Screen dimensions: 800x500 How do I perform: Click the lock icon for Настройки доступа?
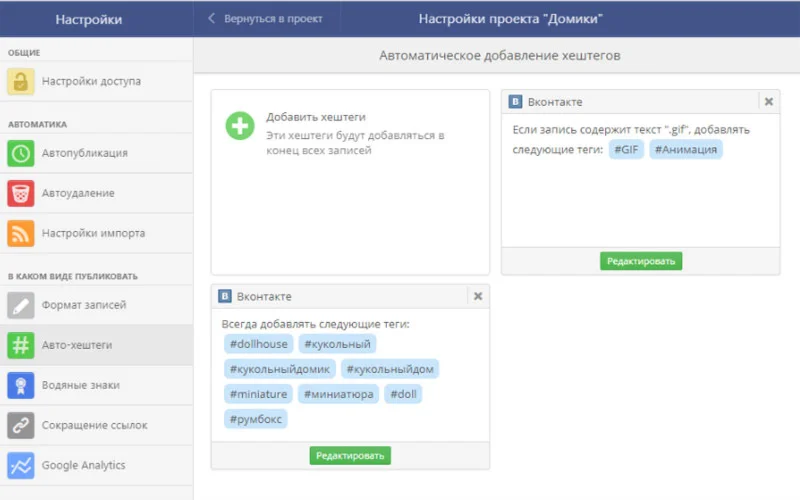click(21, 81)
